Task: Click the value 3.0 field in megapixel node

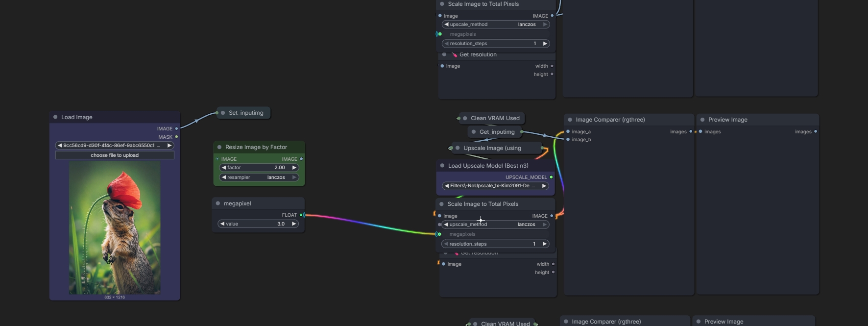Action: point(258,224)
